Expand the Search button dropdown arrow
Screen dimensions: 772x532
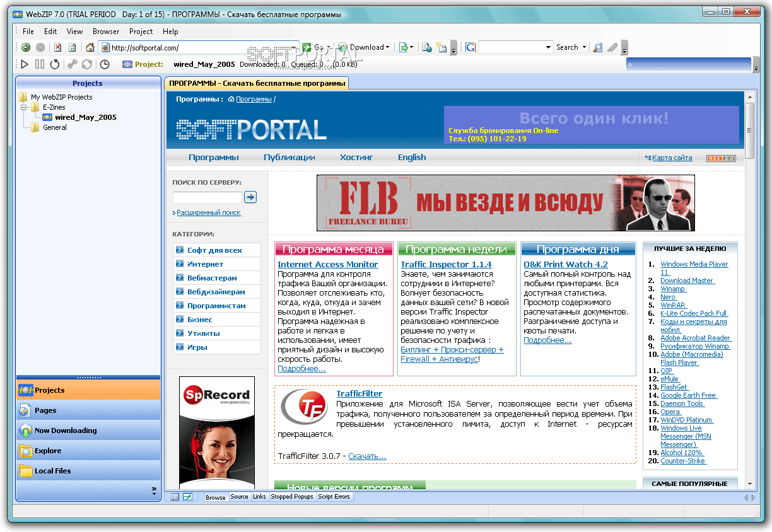point(584,47)
